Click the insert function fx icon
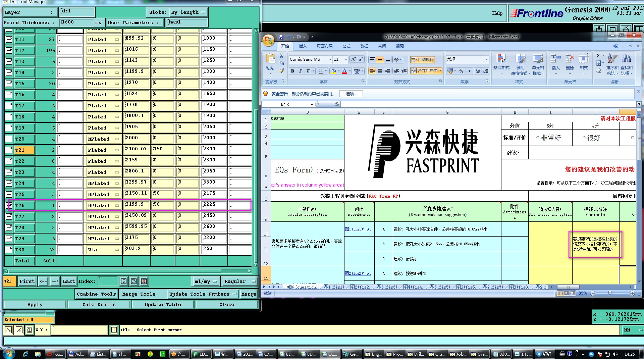Image resolution: width=644 pixels, height=359 pixels. [337, 105]
